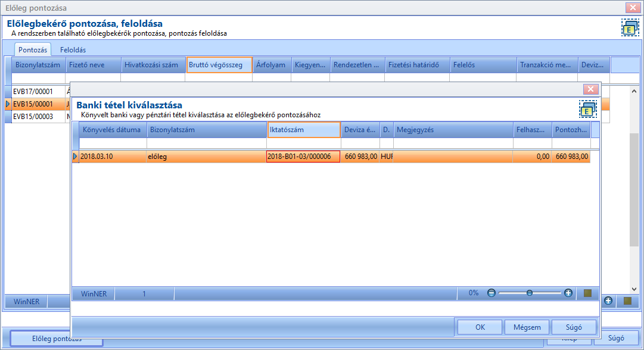Click the main grid Bizonylatszám header
Viewport: 644px width, 350px height.
pyautogui.click(x=39, y=65)
